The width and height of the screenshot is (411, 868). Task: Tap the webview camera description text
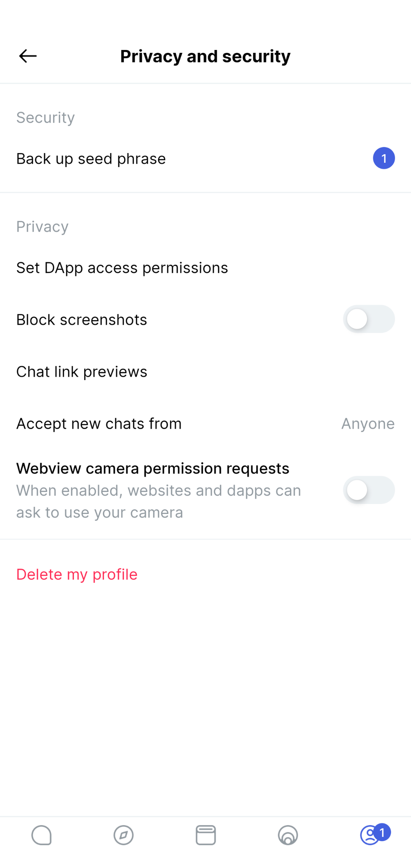[159, 501]
